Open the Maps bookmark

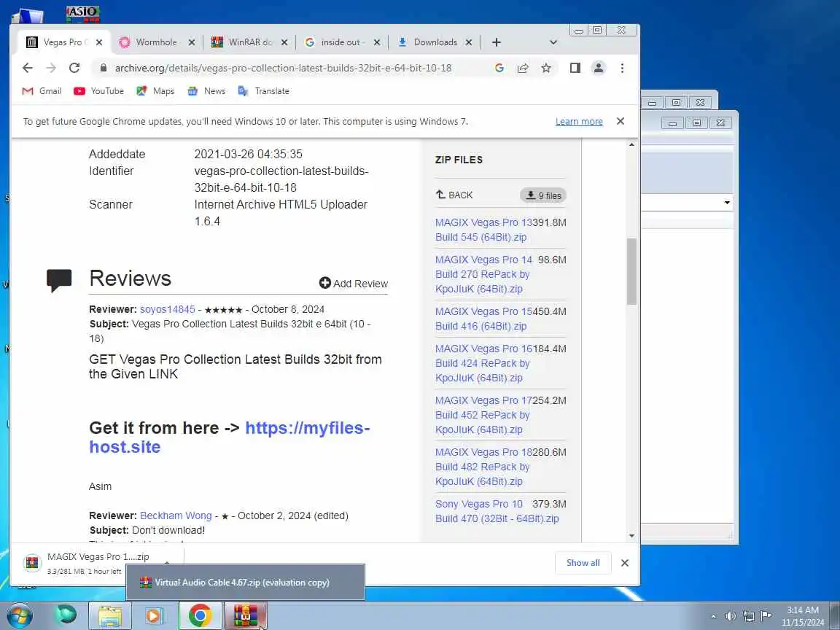(x=155, y=91)
